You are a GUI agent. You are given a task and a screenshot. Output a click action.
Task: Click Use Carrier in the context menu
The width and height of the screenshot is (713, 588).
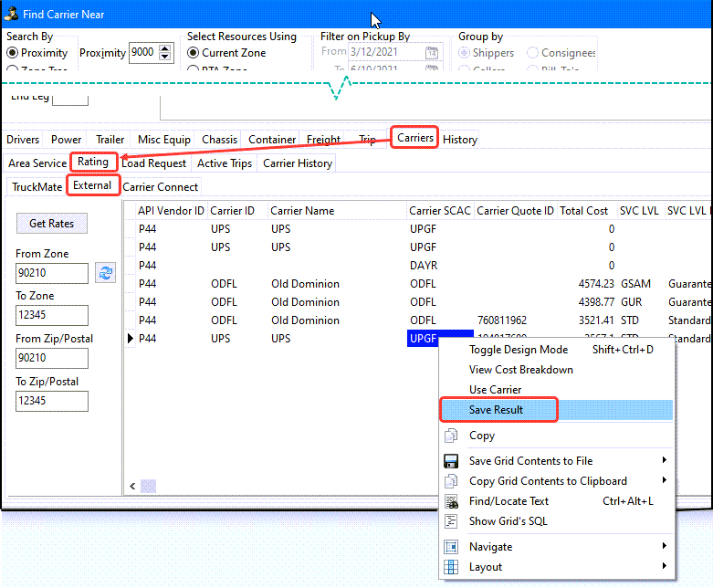coord(495,390)
